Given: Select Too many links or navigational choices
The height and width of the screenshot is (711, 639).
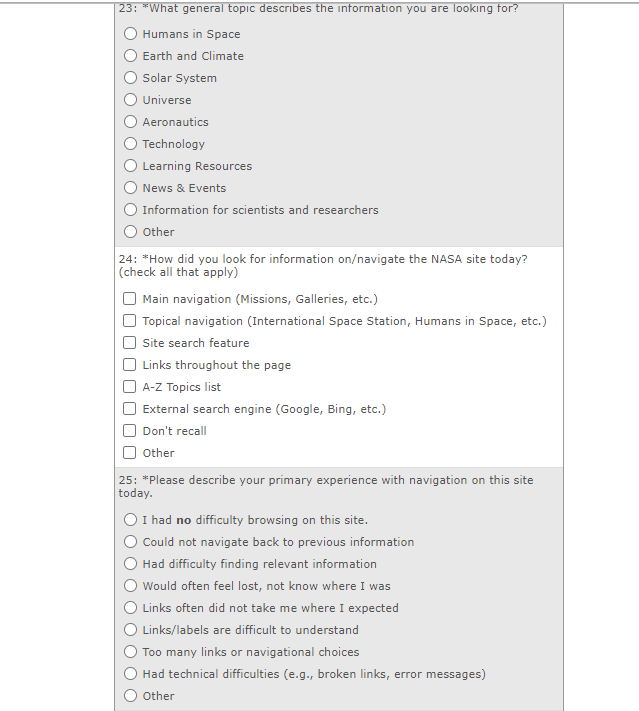Looking at the screenshot, I should 131,652.
